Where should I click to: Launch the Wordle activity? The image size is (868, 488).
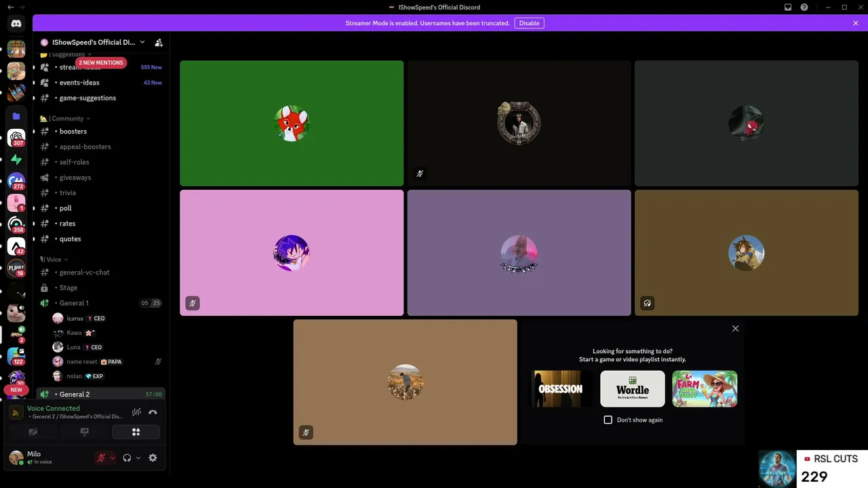click(633, 389)
